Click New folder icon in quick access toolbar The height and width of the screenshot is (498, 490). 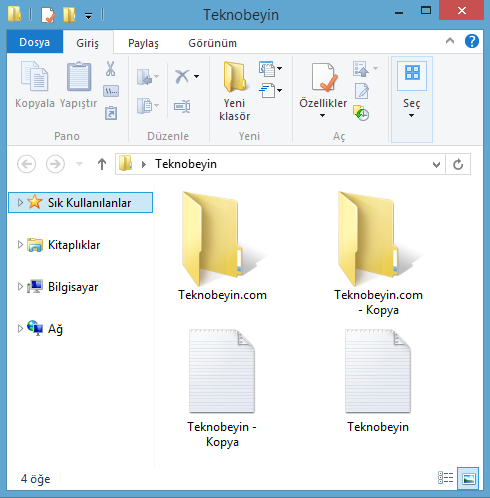(x=69, y=15)
